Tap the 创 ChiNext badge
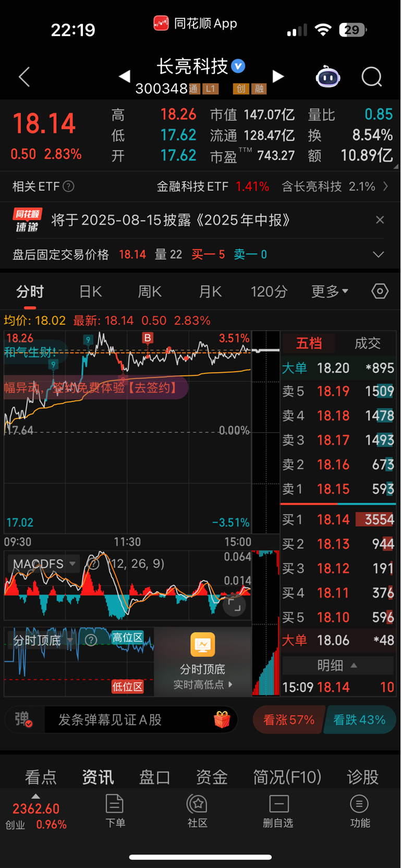The image size is (401, 868). (x=240, y=89)
